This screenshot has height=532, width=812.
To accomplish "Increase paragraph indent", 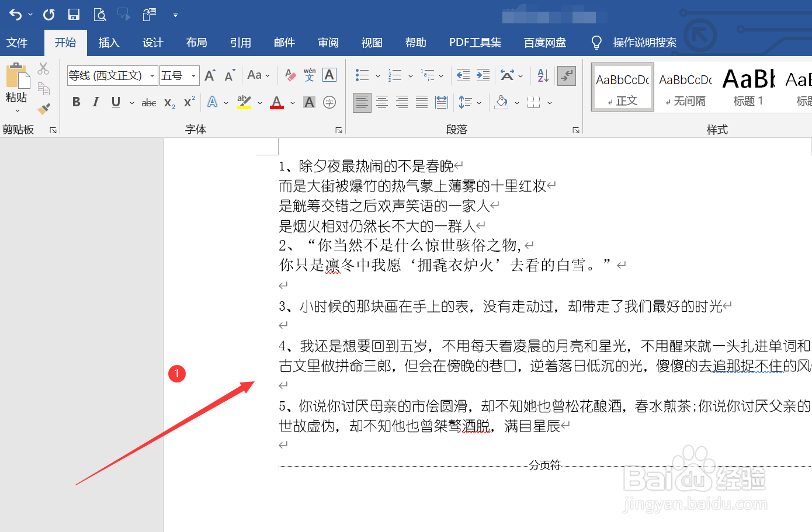I will pyautogui.click(x=483, y=75).
